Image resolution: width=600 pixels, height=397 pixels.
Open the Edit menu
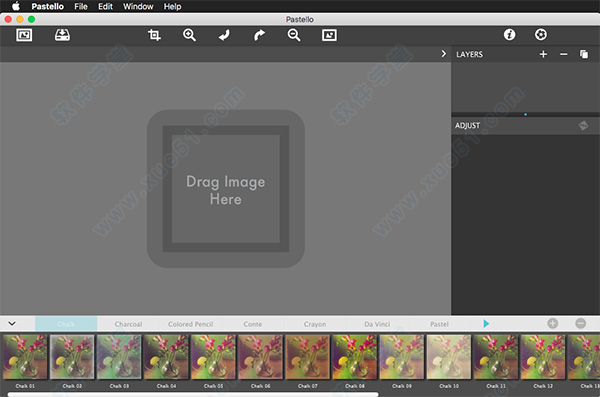point(105,7)
